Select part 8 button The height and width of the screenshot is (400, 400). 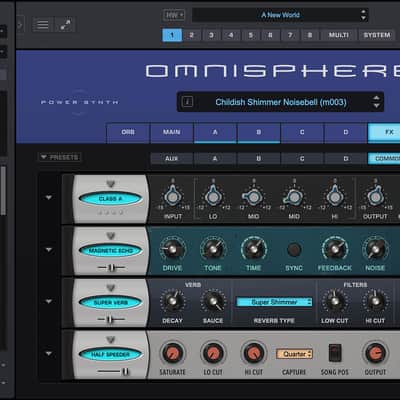pyautogui.click(x=310, y=35)
